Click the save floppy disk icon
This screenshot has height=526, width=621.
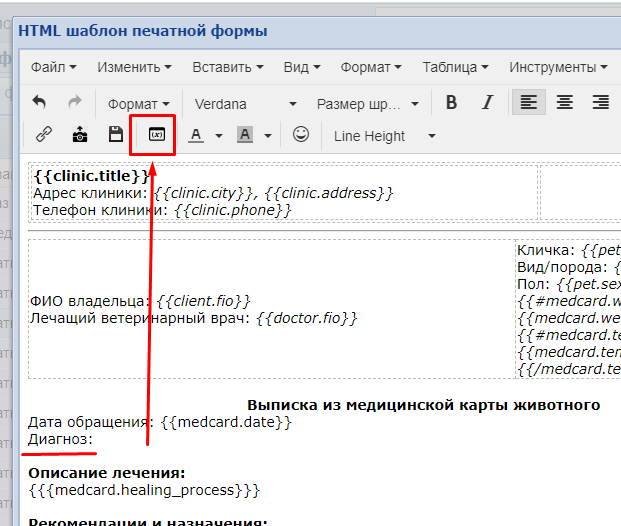116,135
